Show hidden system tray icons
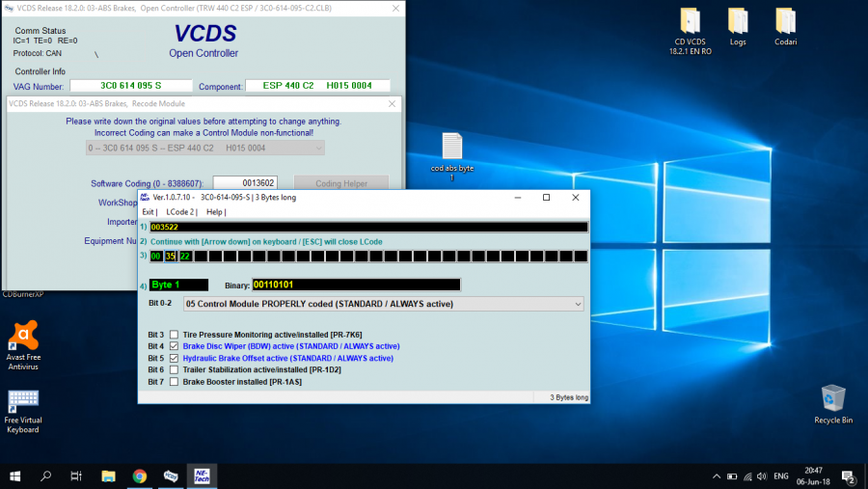This screenshot has width=868, height=489. click(x=716, y=476)
